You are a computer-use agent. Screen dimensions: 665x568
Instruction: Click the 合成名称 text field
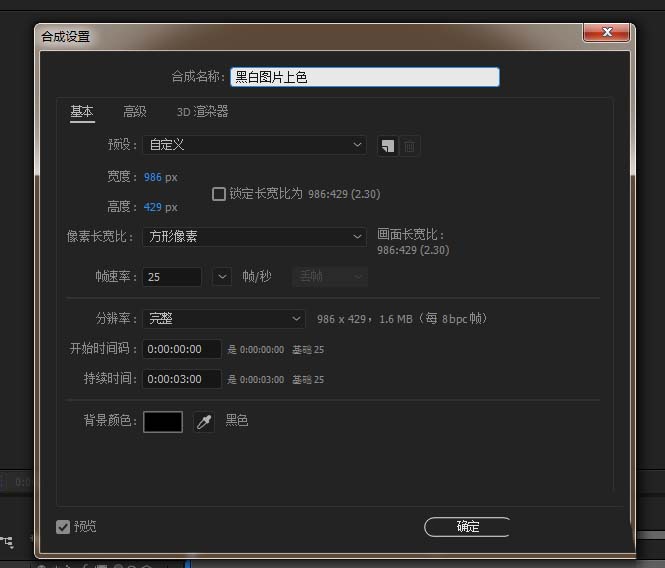coord(364,77)
